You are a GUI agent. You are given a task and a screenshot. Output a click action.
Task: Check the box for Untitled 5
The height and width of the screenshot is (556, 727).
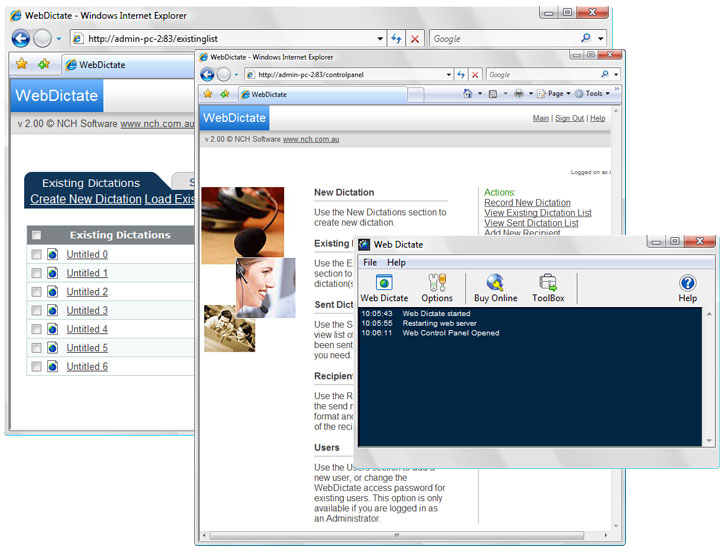coord(36,348)
